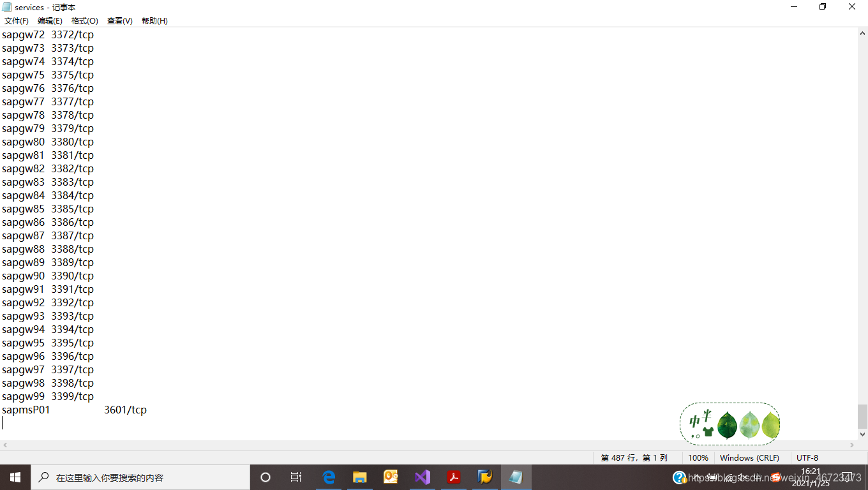Open the 查看(V) menu
Screen dimensions: 868x490
click(120, 21)
